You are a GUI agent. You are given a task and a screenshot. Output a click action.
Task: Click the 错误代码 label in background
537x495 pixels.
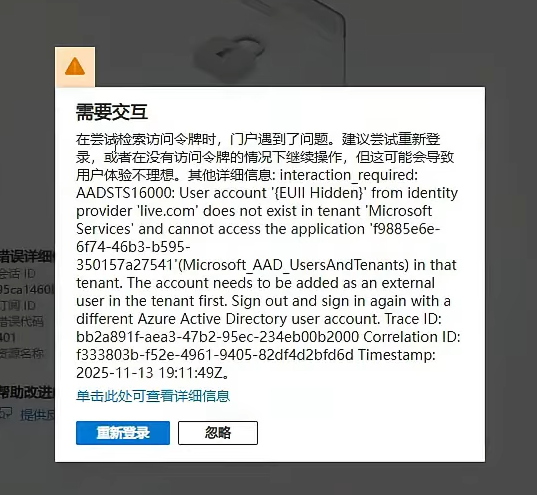coord(22,321)
